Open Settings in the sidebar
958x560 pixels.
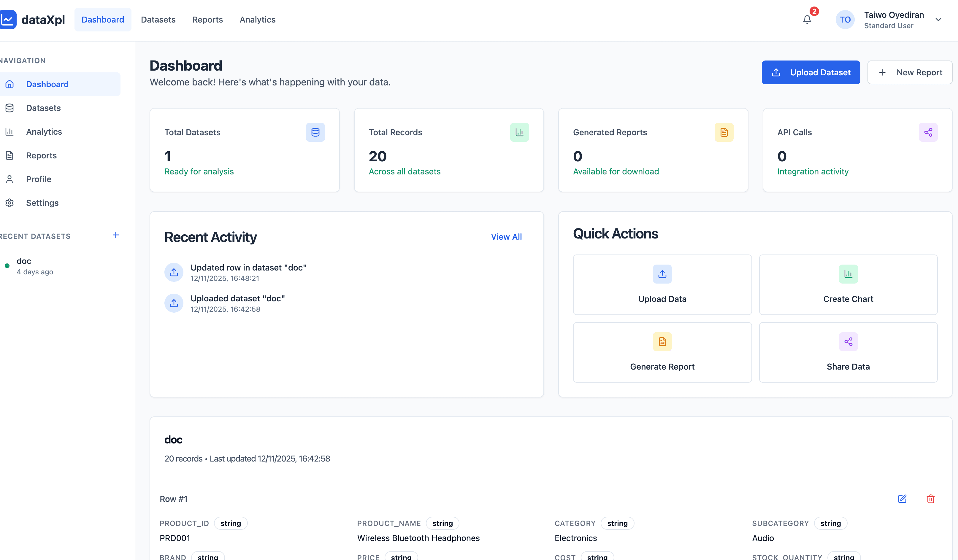coord(42,203)
